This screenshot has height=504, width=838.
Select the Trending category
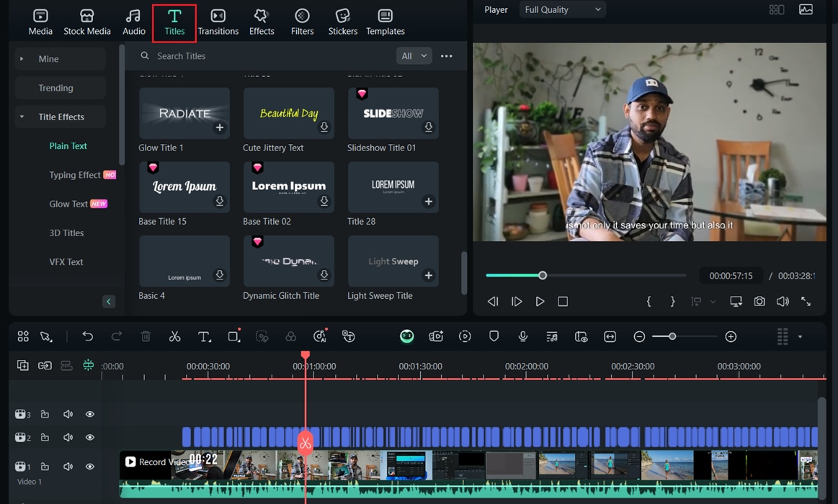(x=60, y=88)
